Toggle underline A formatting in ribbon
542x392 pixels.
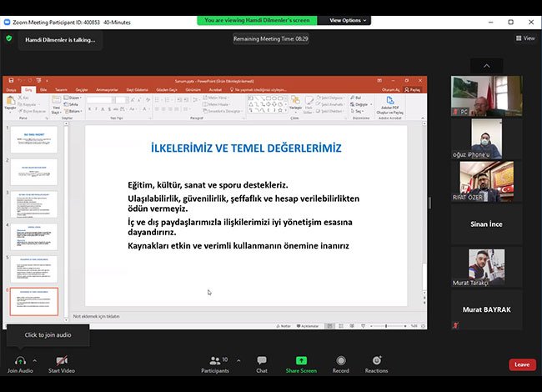point(103,109)
